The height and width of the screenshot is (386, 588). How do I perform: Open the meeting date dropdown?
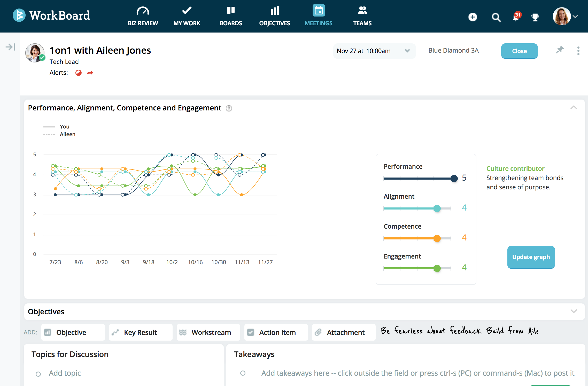[x=374, y=51]
